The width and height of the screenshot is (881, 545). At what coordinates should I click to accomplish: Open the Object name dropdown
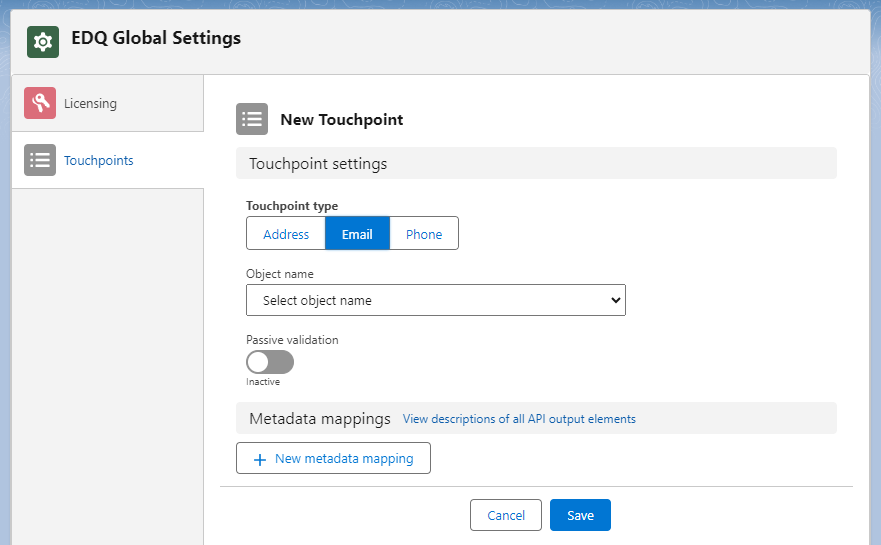coord(436,300)
